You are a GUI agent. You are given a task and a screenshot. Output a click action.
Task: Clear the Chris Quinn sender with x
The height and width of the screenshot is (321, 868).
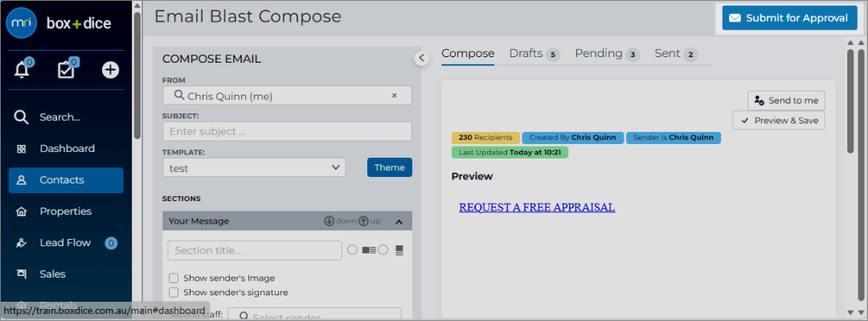click(x=395, y=96)
